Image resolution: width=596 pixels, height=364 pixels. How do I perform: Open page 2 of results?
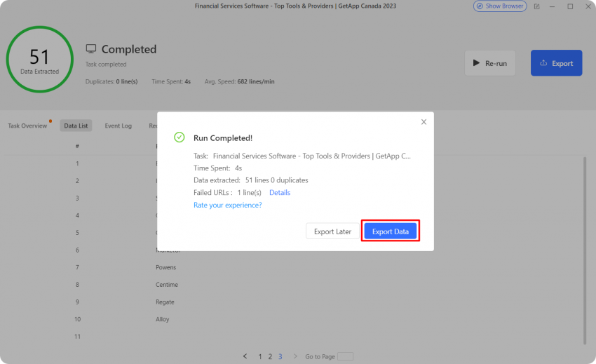tap(270, 357)
